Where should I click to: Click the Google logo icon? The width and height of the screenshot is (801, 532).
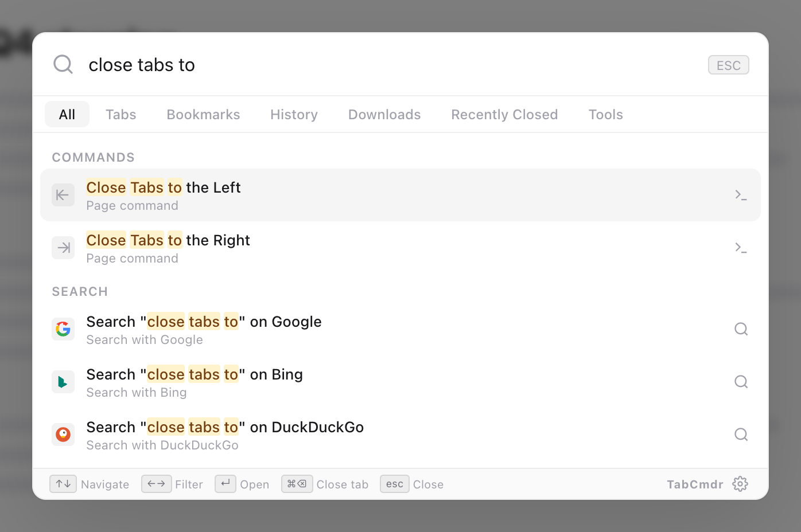coord(63,329)
